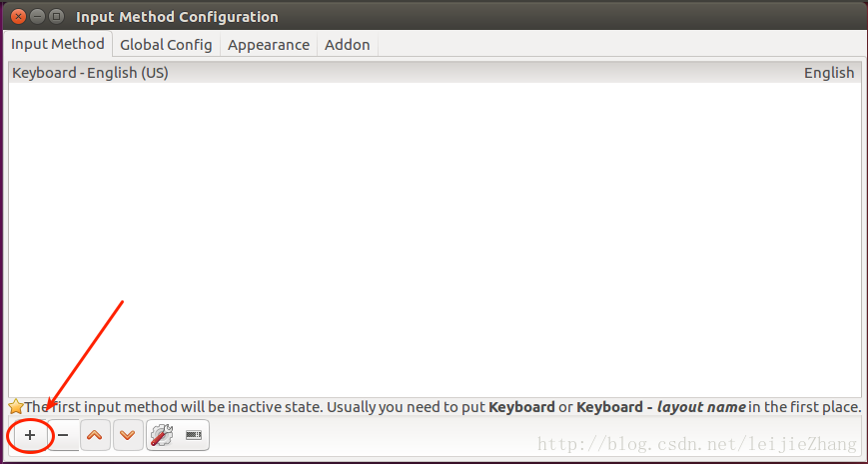Switch to the Input Method tab
The image size is (868, 464).
pos(57,44)
